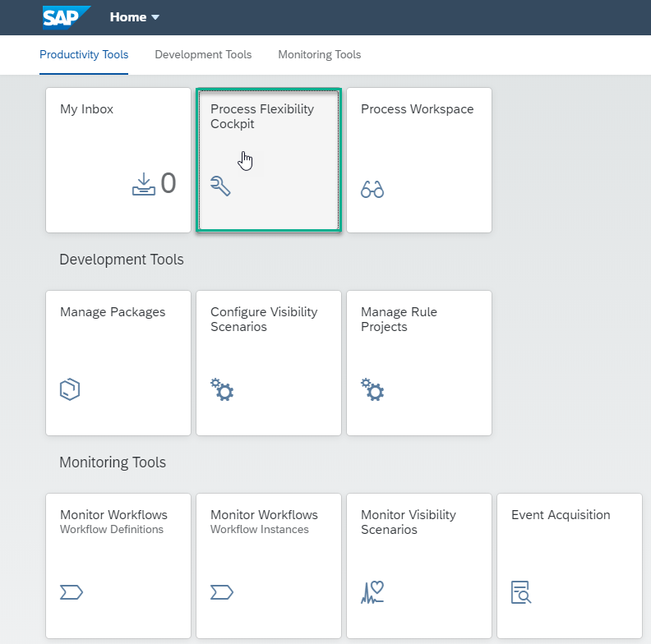Click the gears icon on Manage Rule Projects
The width and height of the screenshot is (651, 644).
[372, 389]
